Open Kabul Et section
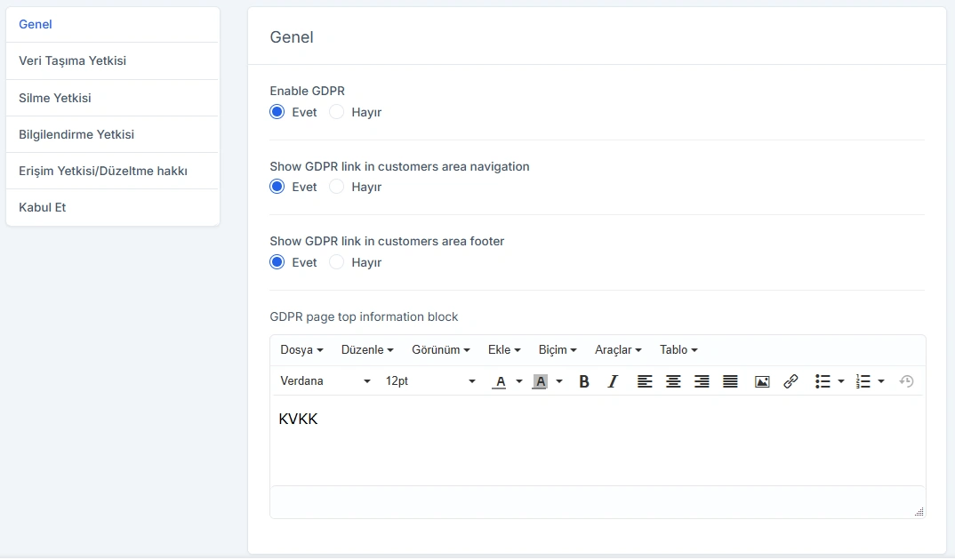955x560 pixels. 113,208
